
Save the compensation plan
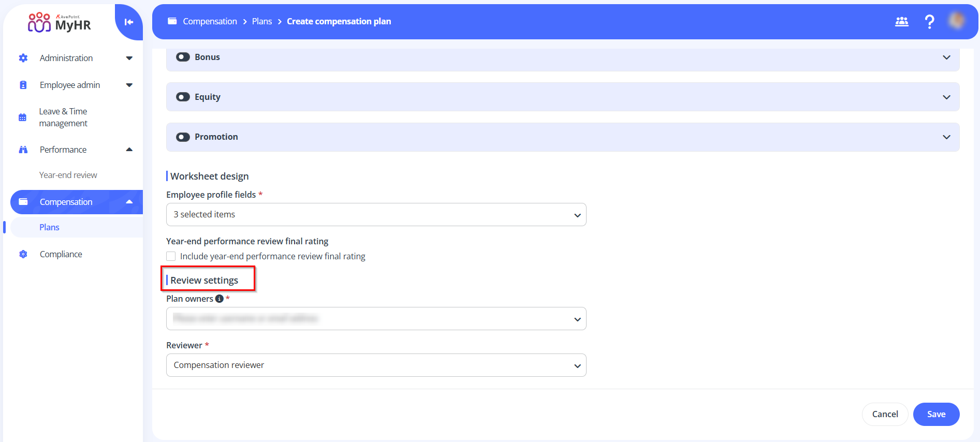pos(936,414)
